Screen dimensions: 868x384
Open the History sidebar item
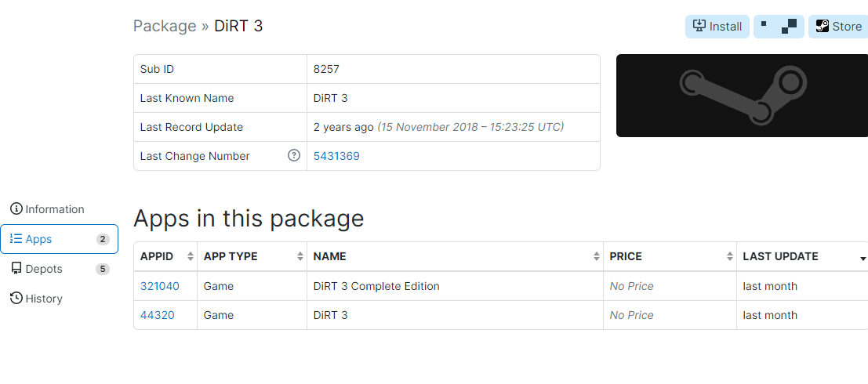click(x=60, y=299)
